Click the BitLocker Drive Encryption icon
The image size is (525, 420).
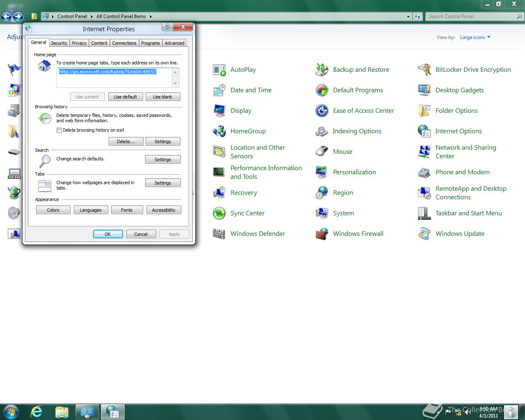point(425,70)
